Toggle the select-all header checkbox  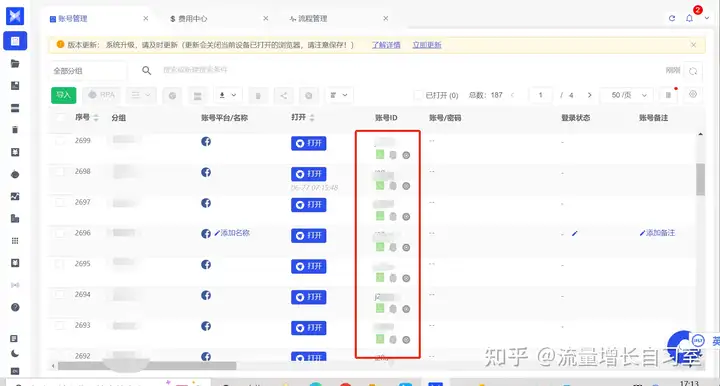60,117
